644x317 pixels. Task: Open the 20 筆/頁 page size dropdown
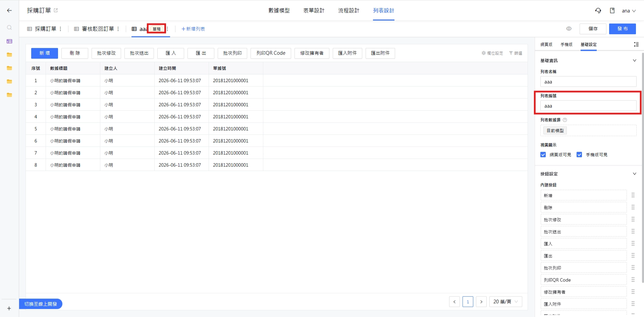pyautogui.click(x=506, y=302)
